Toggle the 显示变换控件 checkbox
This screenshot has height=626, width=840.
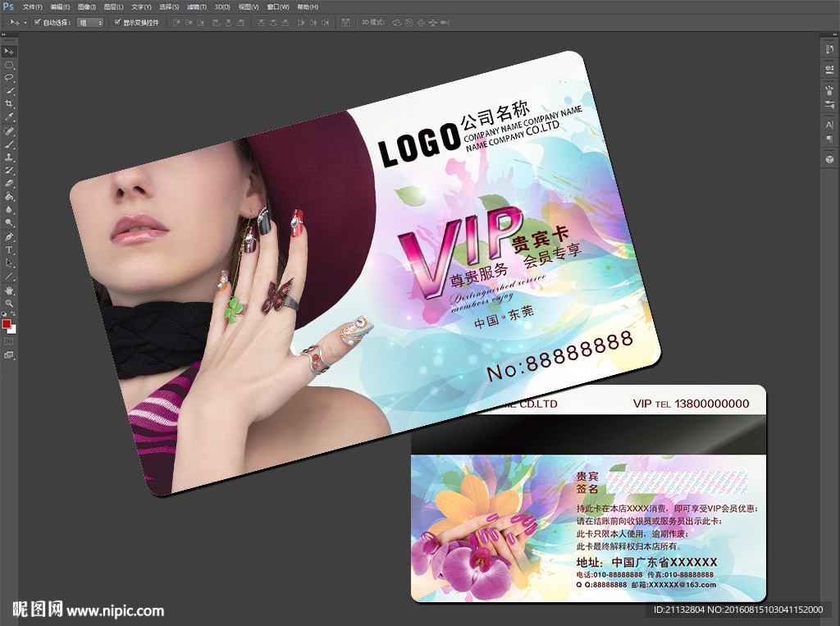pyautogui.click(x=117, y=22)
